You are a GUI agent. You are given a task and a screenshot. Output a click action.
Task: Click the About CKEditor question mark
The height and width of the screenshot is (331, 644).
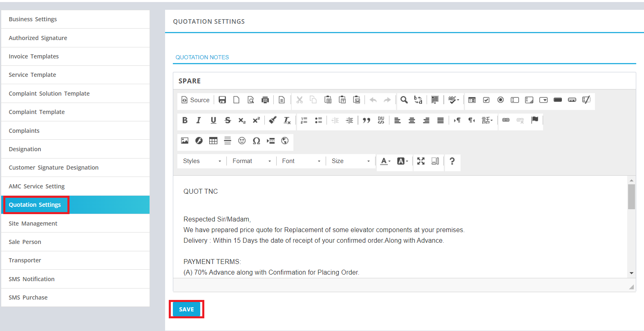coord(452,161)
